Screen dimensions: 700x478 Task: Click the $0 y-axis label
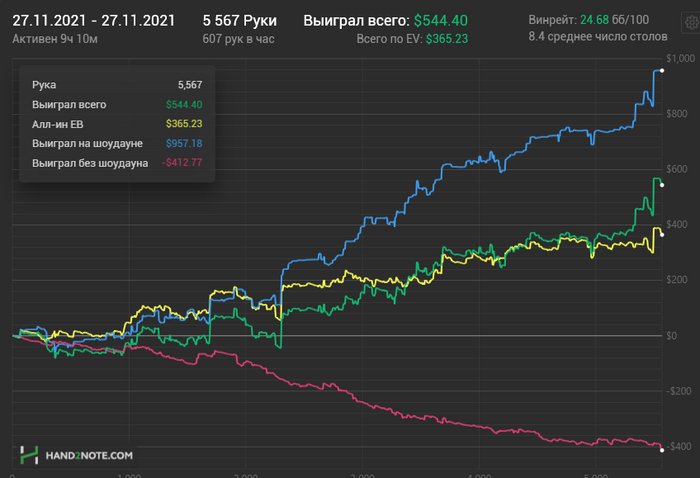coord(671,336)
